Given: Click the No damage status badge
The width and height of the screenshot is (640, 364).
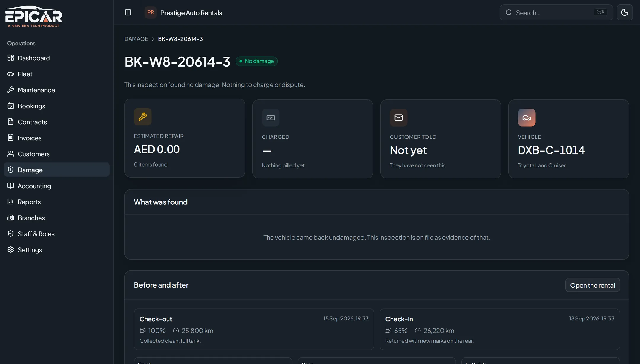Looking at the screenshot, I should [x=257, y=61].
